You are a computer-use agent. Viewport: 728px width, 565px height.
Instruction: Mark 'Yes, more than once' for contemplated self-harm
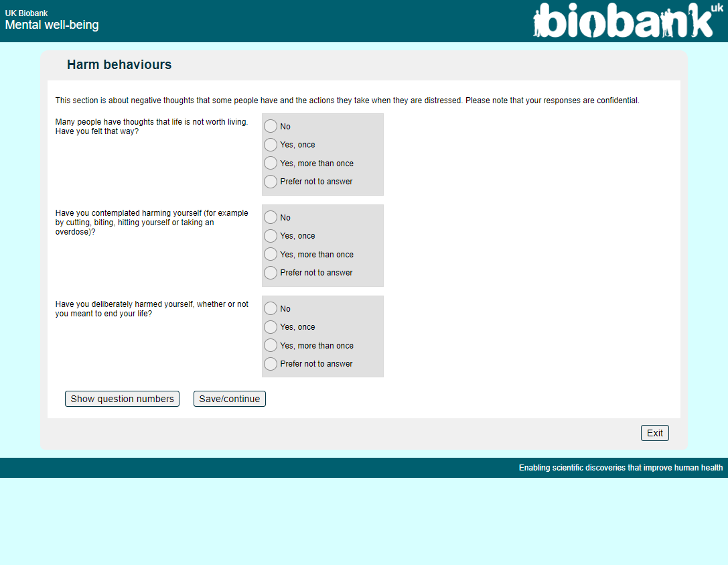[x=271, y=254]
